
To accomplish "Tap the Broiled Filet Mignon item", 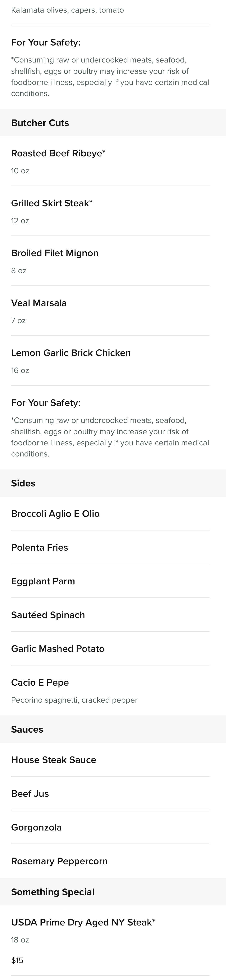I will tap(110, 261).
